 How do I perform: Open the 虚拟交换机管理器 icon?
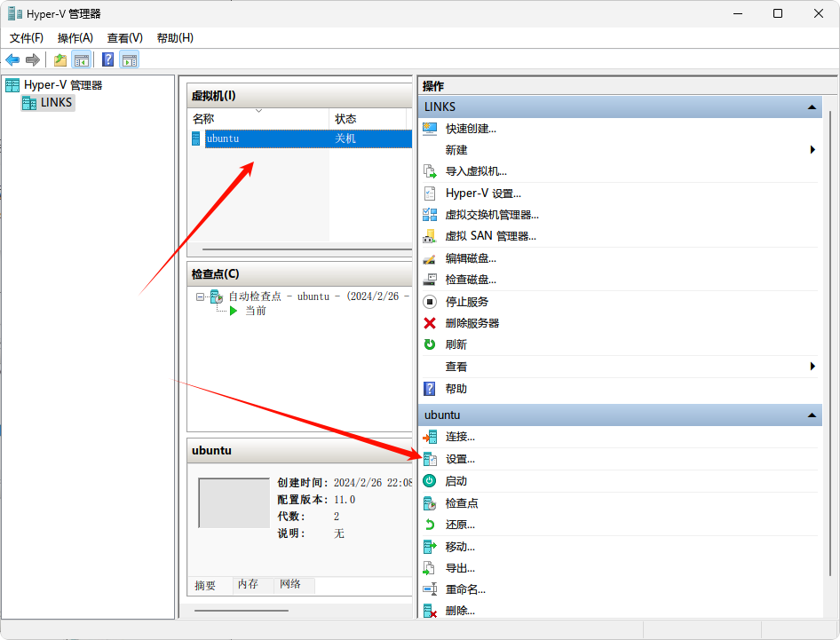(430, 215)
